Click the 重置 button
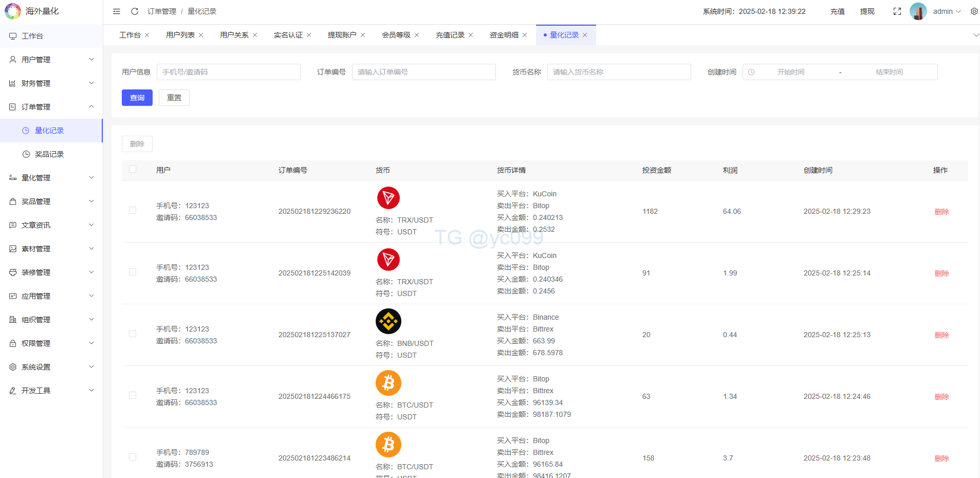 (174, 98)
